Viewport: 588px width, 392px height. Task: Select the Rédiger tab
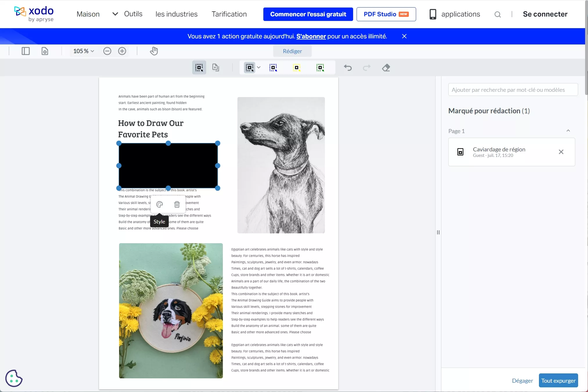pyautogui.click(x=292, y=51)
